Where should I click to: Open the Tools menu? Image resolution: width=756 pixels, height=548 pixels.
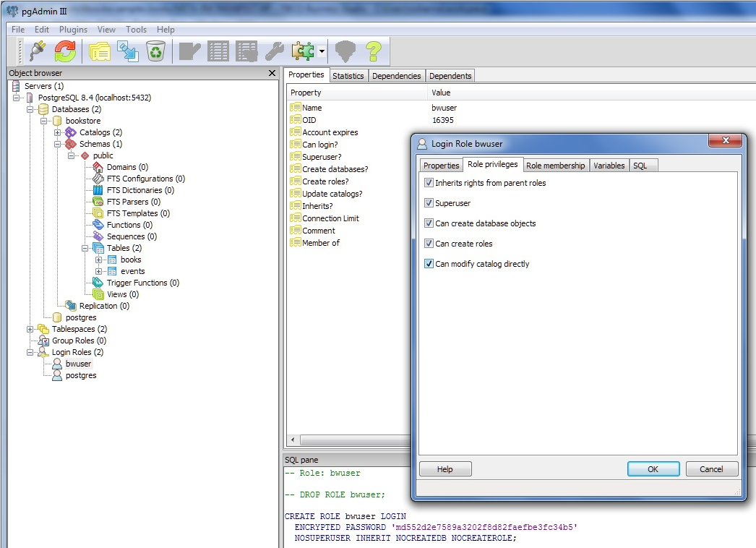136,30
